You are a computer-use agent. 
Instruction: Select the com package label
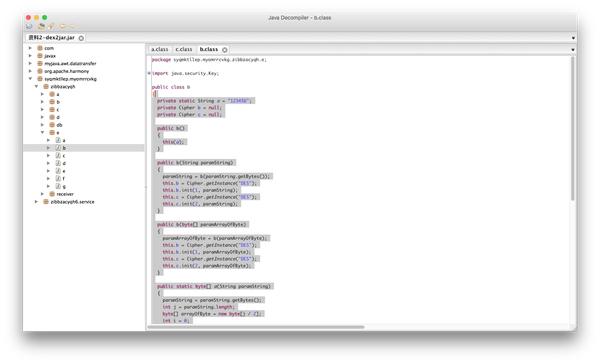49,48
